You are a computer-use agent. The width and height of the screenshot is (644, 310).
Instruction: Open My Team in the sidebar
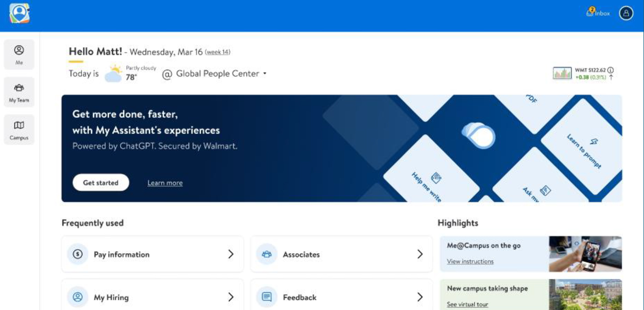(19, 92)
